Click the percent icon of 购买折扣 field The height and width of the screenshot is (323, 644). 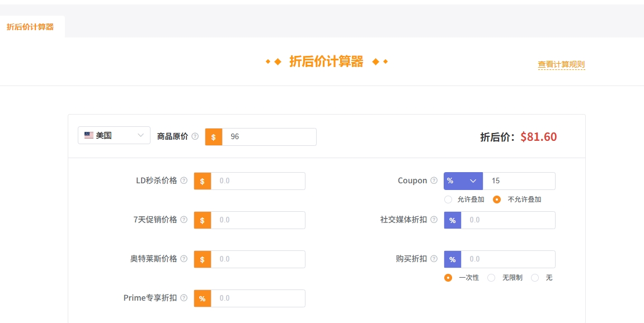pyautogui.click(x=453, y=259)
